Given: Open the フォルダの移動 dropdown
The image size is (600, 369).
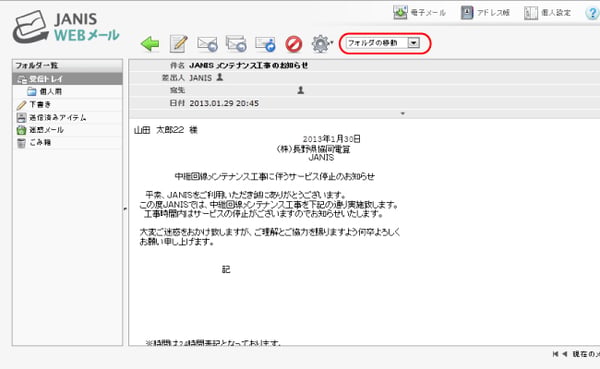Looking at the screenshot, I should 383,43.
